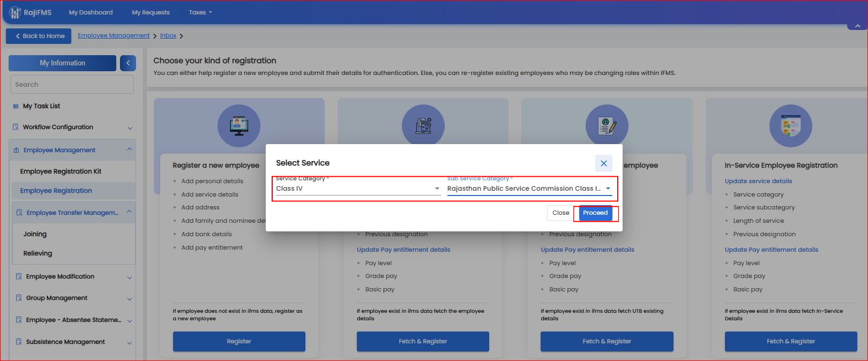Open My Dashboard in the top menu
Image resolution: width=868 pixels, height=361 pixels.
tap(91, 12)
